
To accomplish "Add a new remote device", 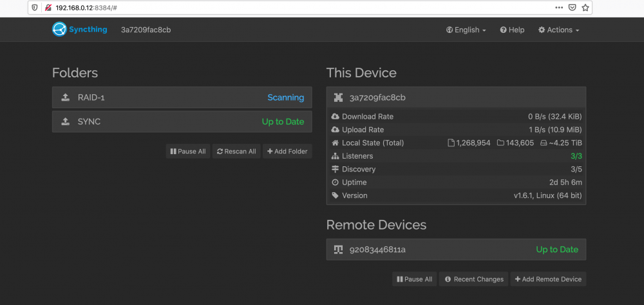I will 548,279.
